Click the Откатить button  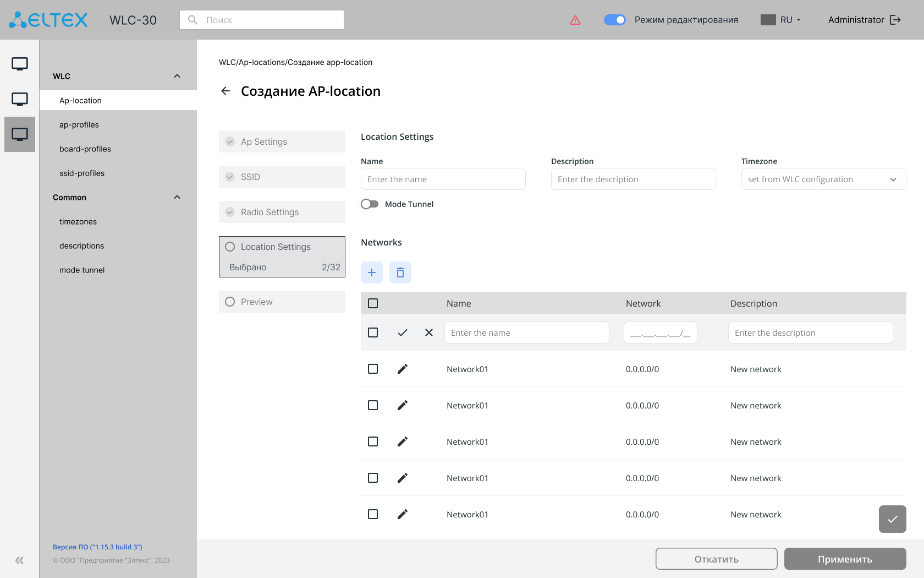coord(717,559)
